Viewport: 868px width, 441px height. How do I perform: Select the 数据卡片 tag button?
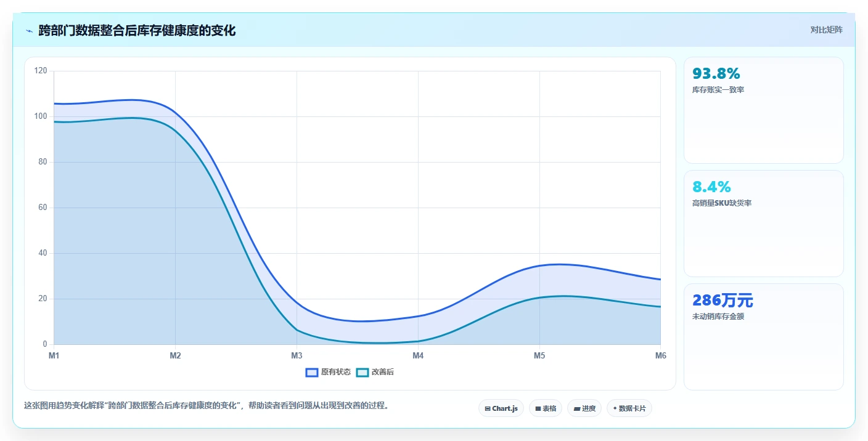pyautogui.click(x=629, y=408)
